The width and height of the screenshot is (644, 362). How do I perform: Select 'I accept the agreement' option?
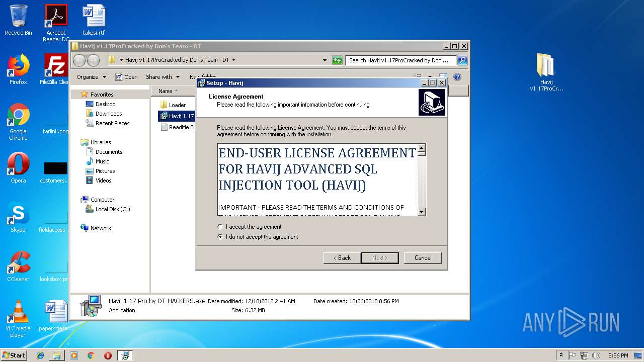pyautogui.click(x=220, y=227)
